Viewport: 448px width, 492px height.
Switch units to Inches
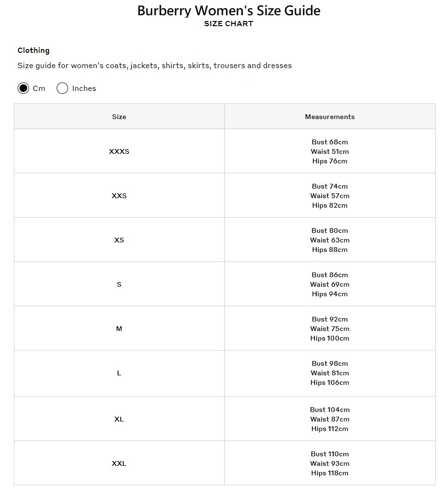(x=62, y=88)
